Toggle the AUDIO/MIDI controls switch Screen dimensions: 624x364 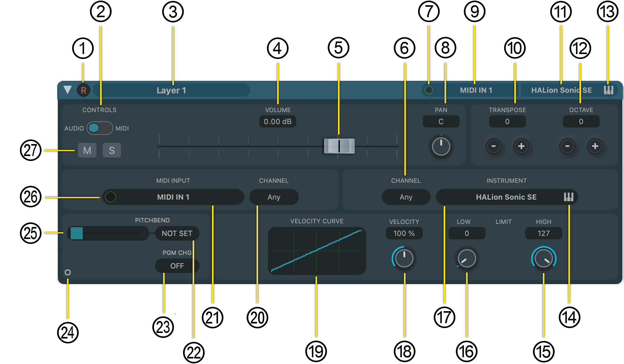100,128
